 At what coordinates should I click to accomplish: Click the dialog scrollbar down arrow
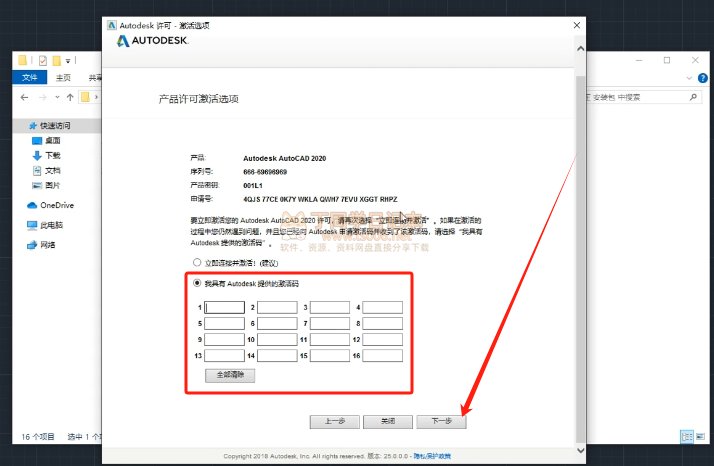[581, 450]
